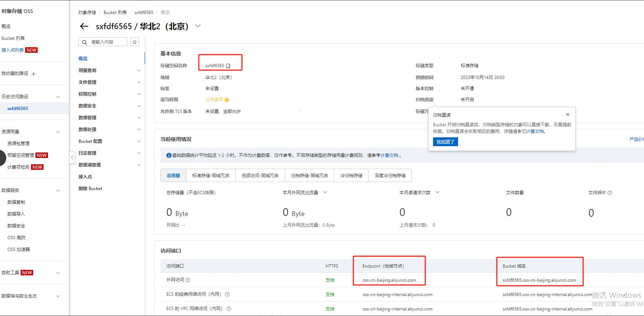Open 概览 in the OSS sidebar
The image size is (644, 316).
point(6,27)
